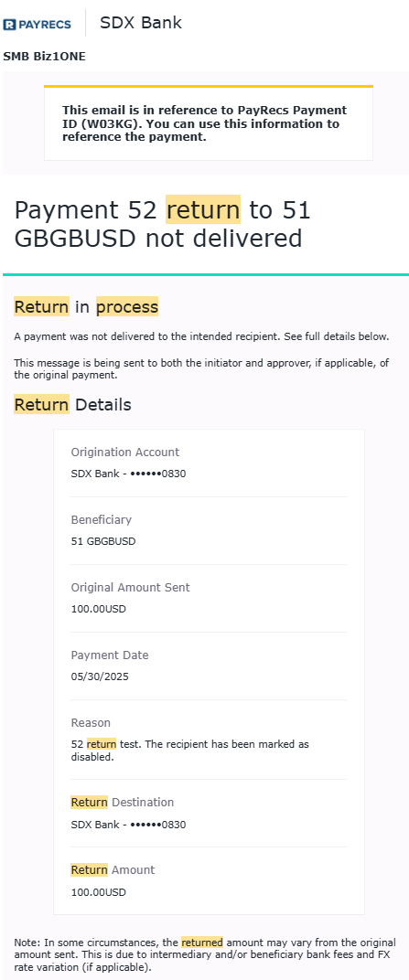Image resolution: width=409 pixels, height=980 pixels.
Task: Click the 'Payment 52 return' headline
Action: 163,224
